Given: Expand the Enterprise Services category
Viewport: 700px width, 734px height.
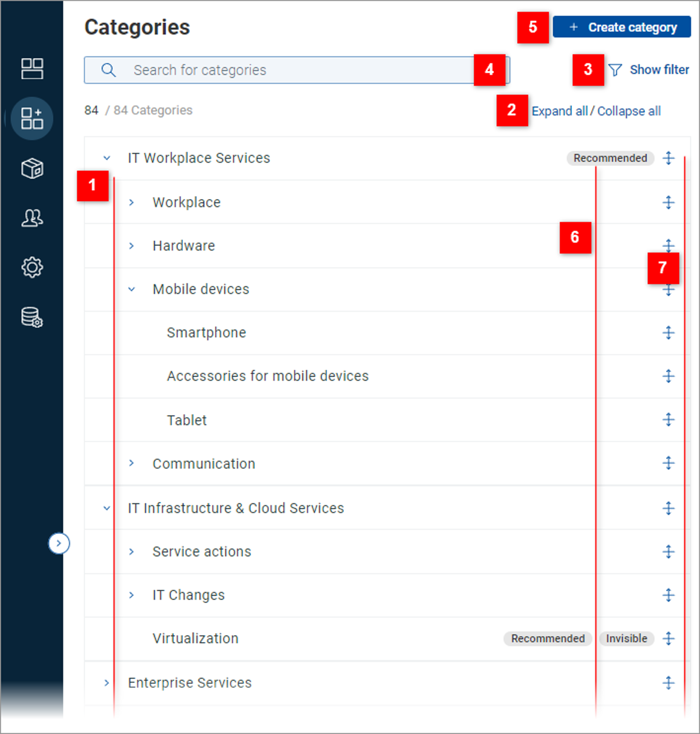Looking at the screenshot, I should (x=107, y=683).
